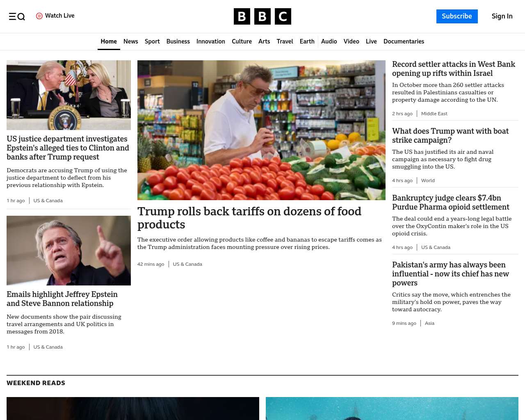Click the red Watch Live indicator icon
Image resolution: width=525 pixels, height=420 pixels.
click(39, 16)
